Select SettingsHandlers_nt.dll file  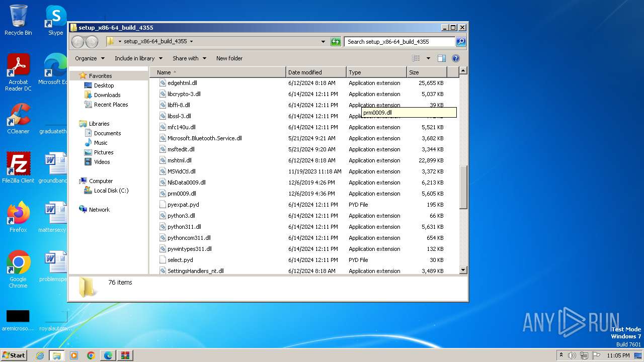195,271
